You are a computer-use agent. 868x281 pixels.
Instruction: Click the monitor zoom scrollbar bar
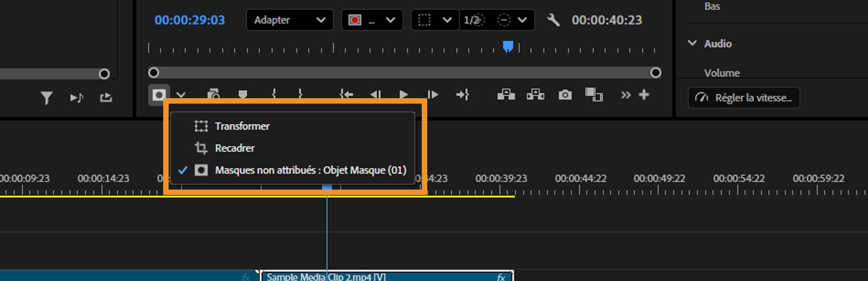tap(405, 73)
